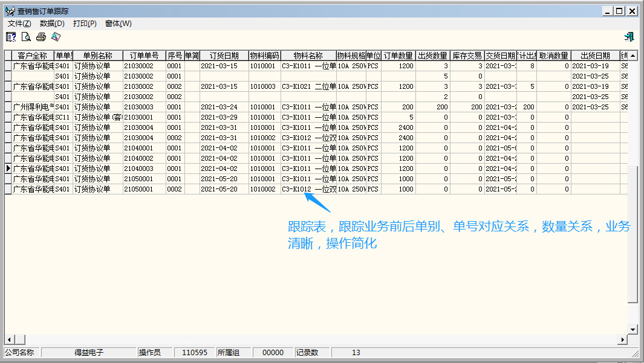Open the 数据(D) menu
This screenshot has height=363, width=644.
(x=52, y=24)
